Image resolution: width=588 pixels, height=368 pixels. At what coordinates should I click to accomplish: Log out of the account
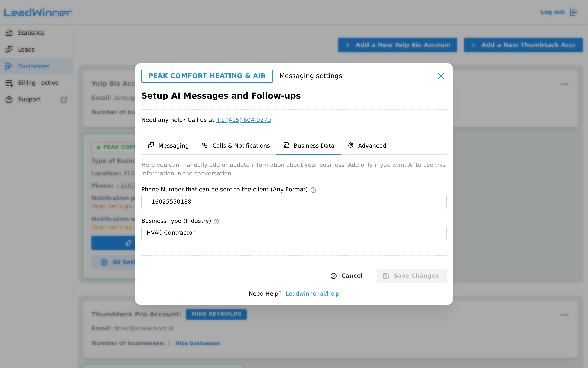[559, 12]
